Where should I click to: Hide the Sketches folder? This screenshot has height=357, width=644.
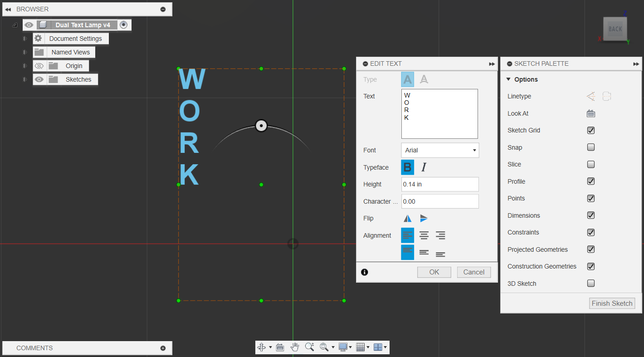coord(39,79)
